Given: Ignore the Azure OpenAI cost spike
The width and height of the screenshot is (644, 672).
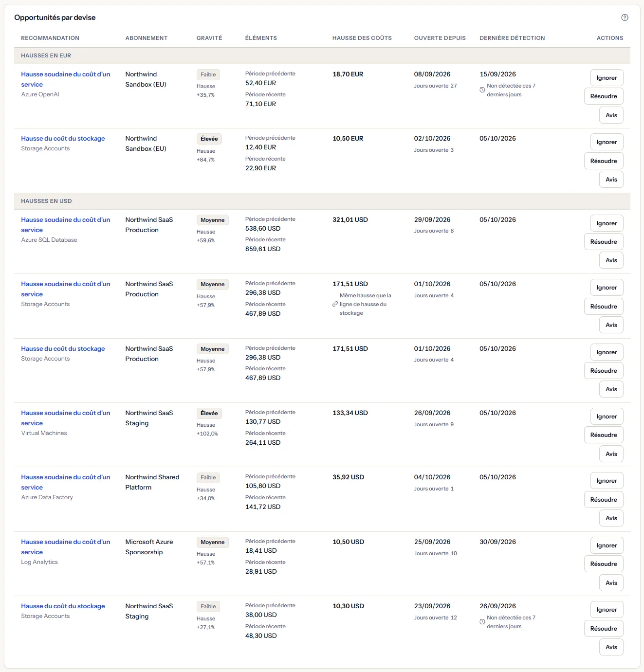Looking at the screenshot, I should 607,78.
